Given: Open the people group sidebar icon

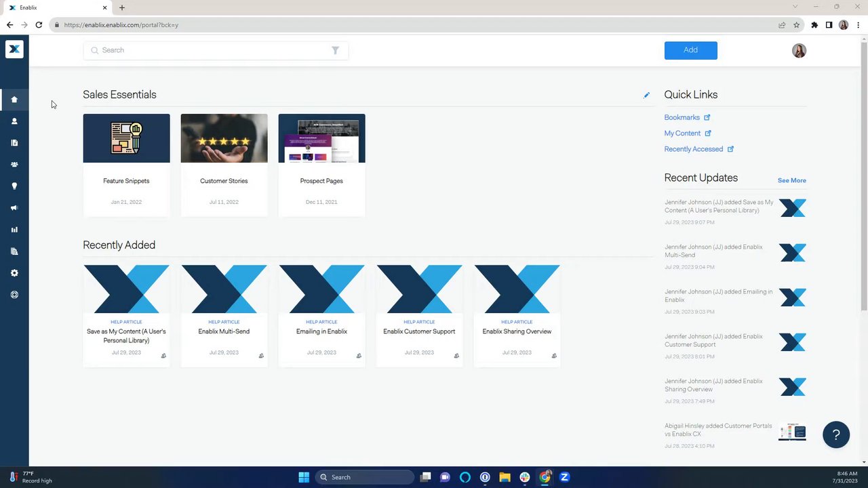Looking at the screenshot, I should tap(14, 165).
